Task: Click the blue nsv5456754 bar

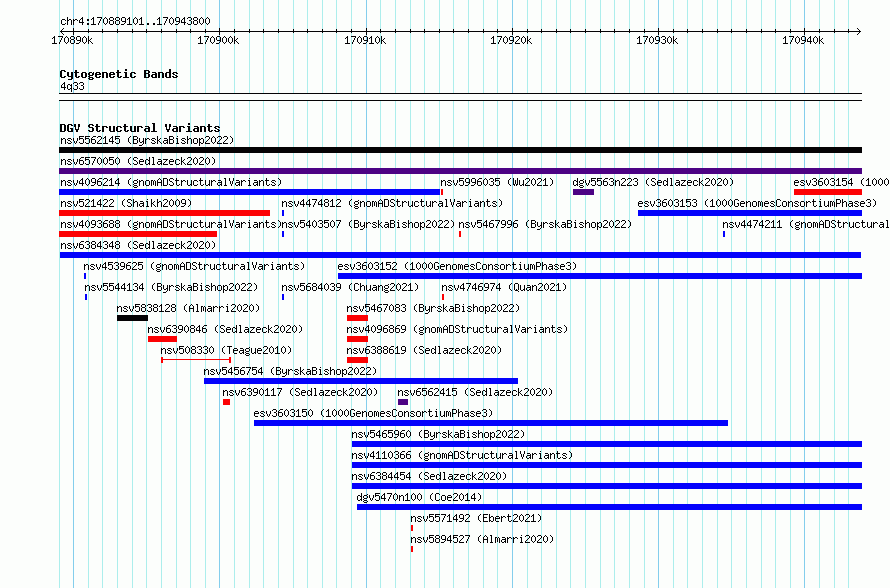Action: click(x=361, y=381)
